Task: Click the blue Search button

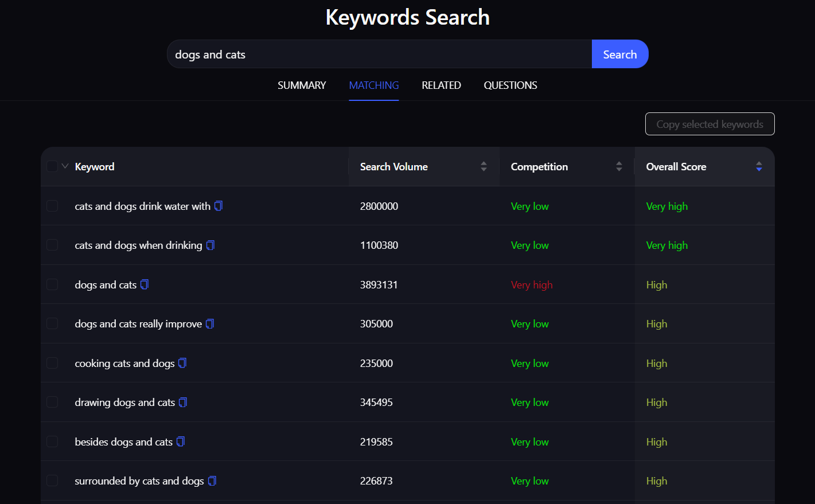Action: 620,54
